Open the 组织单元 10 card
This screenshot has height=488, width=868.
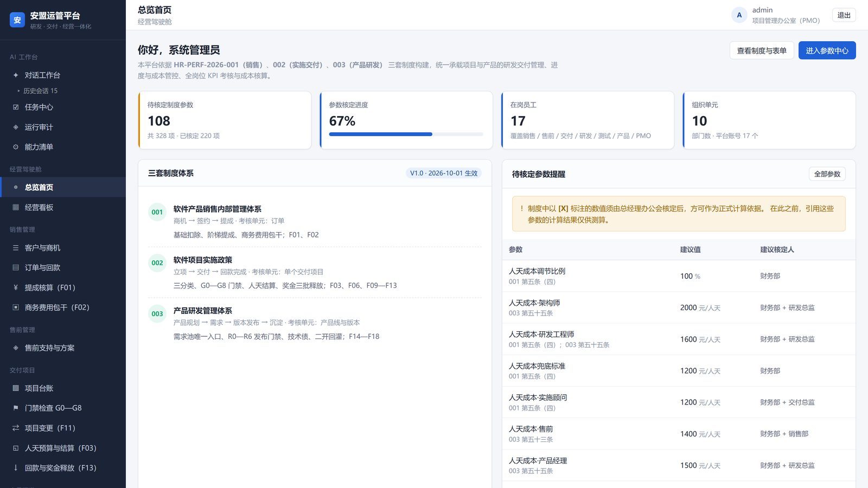click(x=769, y=120)
